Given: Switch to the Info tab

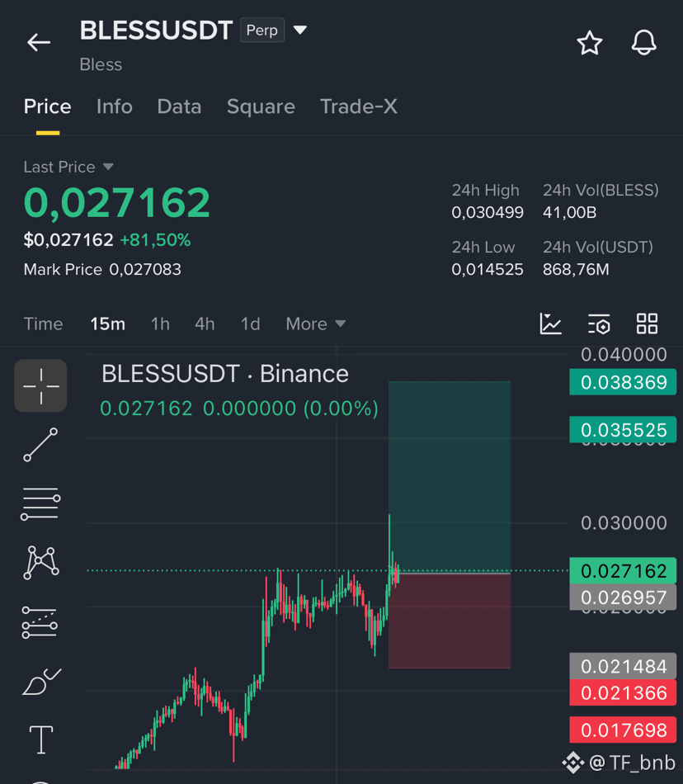Looking at the screenshot, I should (x=115, y=106).
